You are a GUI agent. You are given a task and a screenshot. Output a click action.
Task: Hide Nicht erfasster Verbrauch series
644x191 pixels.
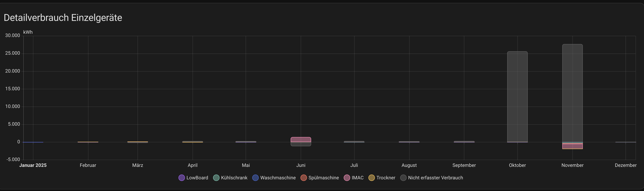click(x=403, y=178)
